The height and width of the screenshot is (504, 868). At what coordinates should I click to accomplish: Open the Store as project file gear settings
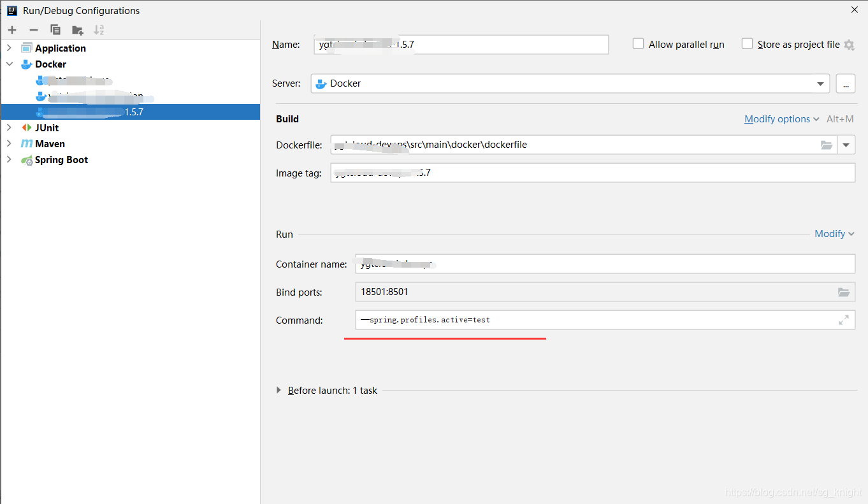(850, 45)
